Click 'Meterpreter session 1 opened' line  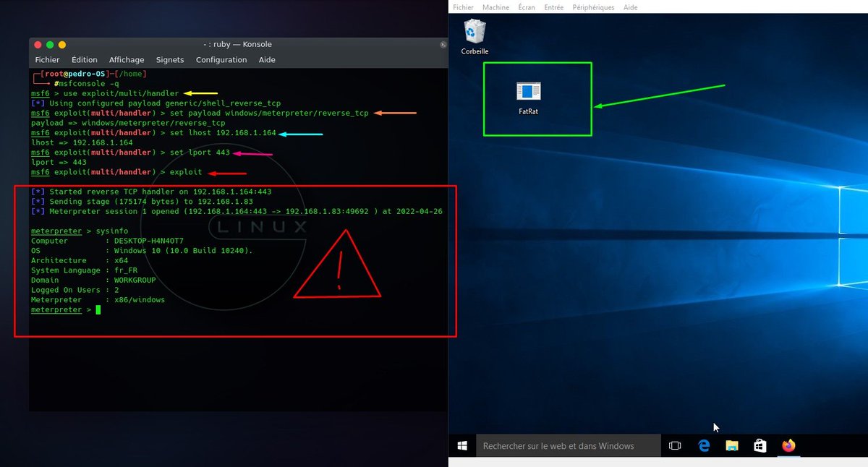(x=237, y=212)
